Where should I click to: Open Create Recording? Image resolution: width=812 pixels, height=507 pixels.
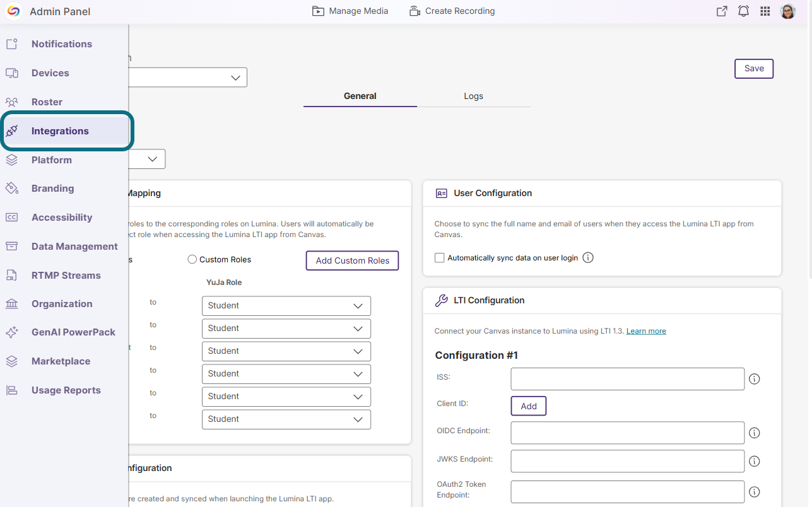[452, 11]
